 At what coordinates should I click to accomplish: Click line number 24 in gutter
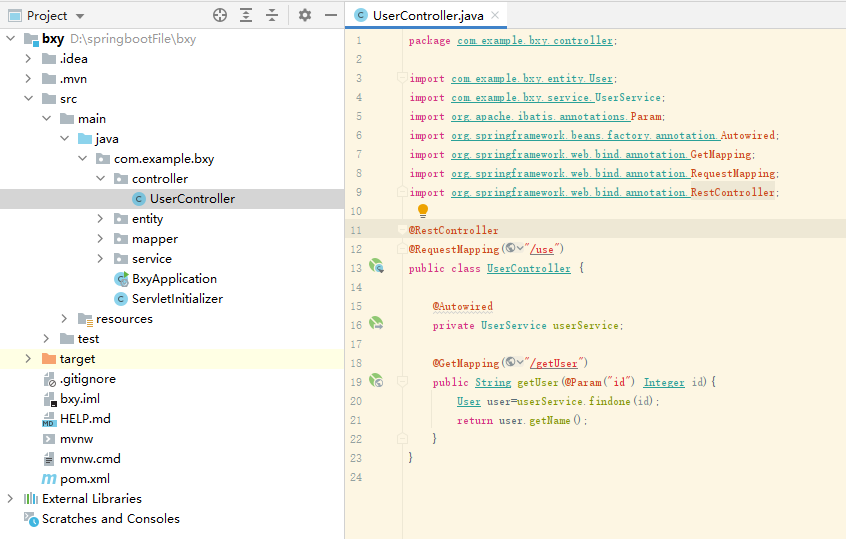[x=356, y=477]
